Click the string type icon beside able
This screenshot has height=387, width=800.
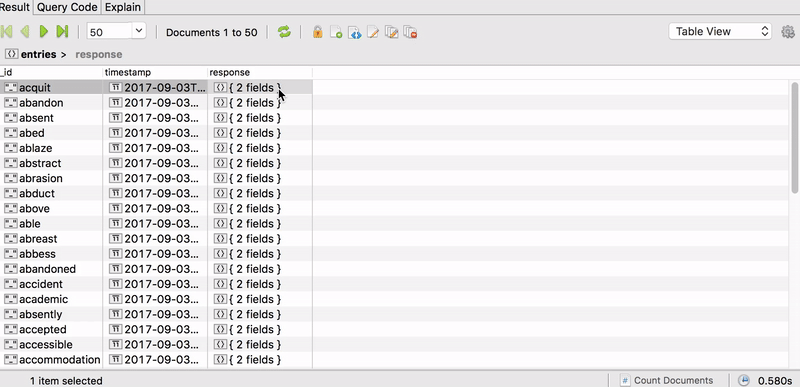coord(11,223)
